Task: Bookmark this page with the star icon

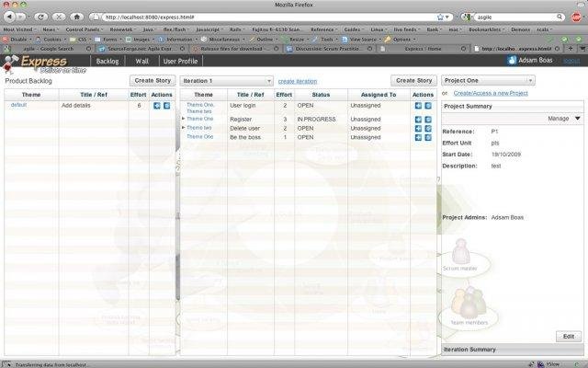Action: [x=440, y=17]
